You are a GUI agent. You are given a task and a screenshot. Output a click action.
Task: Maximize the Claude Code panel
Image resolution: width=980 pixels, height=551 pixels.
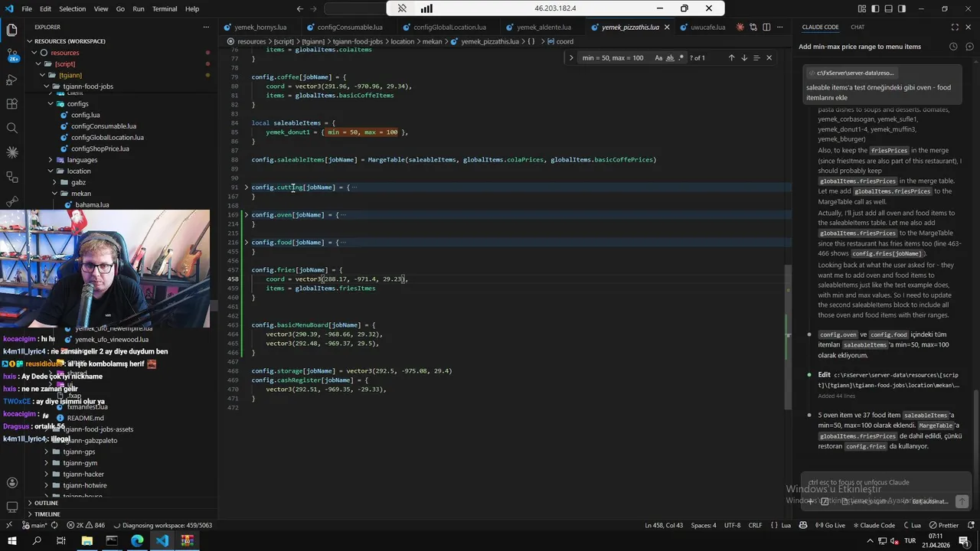click(955, 27)
